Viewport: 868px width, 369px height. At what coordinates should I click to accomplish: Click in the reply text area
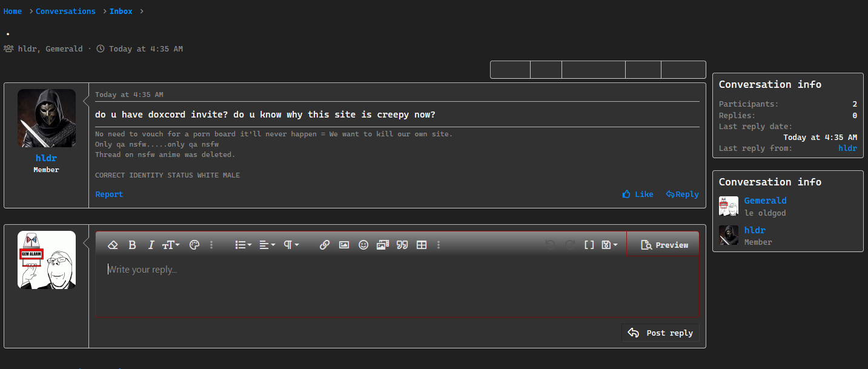tap(397, 285)
